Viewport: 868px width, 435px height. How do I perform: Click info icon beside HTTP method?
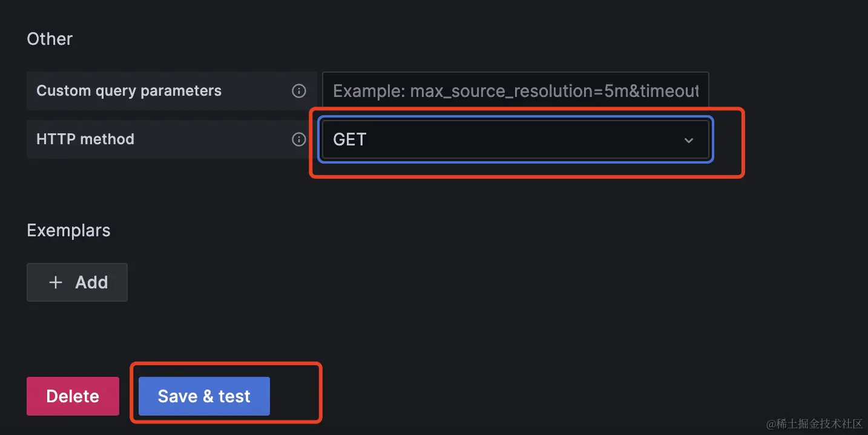(299, 139)
